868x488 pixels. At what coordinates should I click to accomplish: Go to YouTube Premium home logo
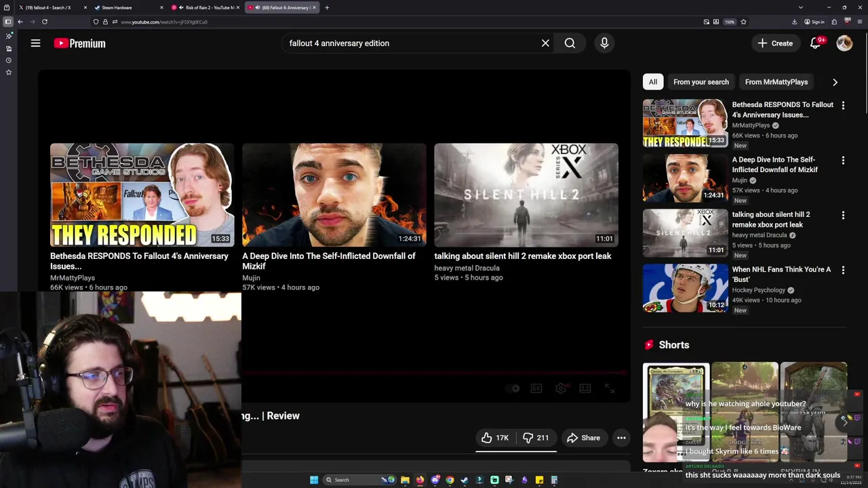point(80,43)
